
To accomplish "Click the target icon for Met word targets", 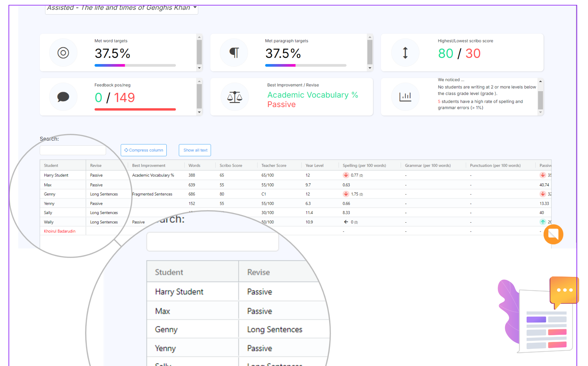I will pos(63,53).
